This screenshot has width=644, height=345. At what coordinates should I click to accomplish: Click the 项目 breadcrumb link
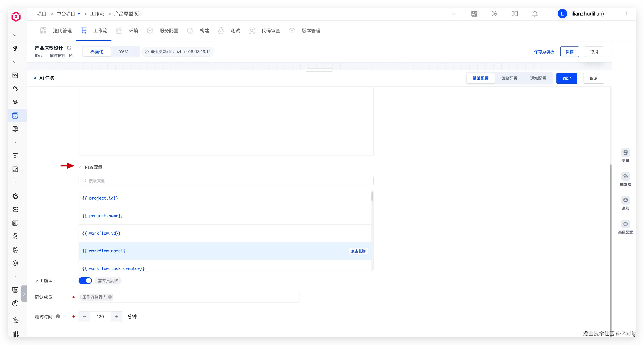pos(41,14)
